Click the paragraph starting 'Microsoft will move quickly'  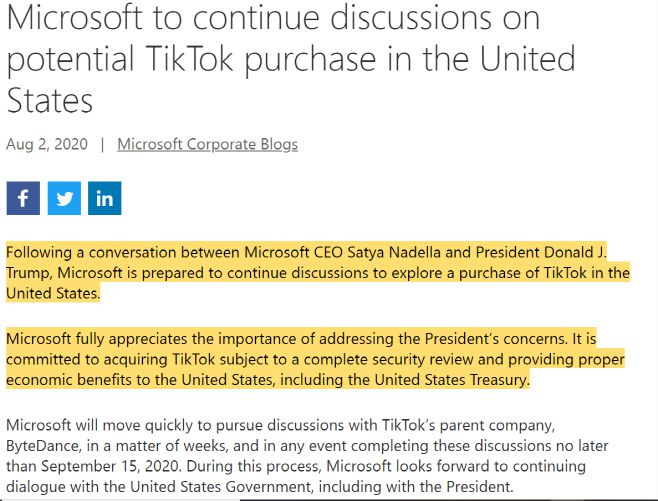[316, 457]
